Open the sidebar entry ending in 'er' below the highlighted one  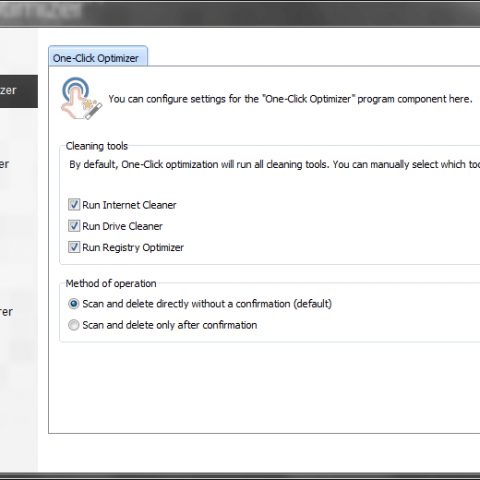(5, 164)
